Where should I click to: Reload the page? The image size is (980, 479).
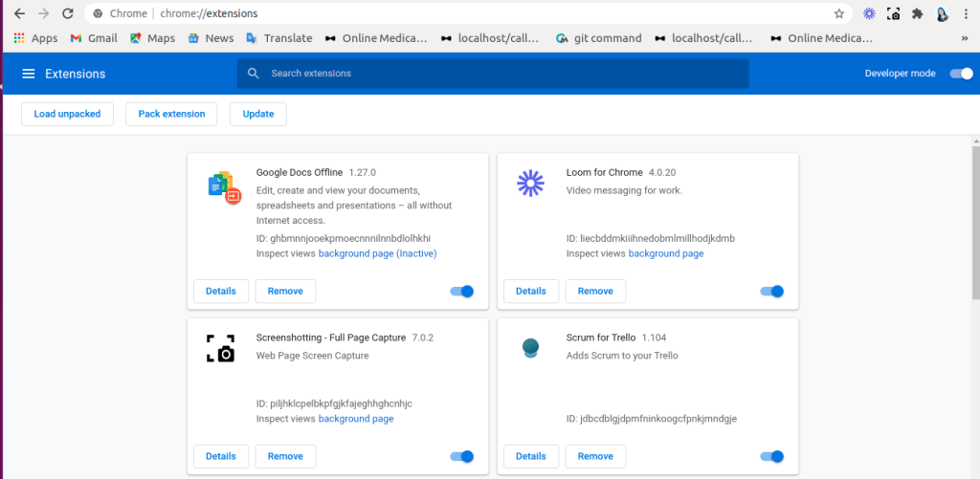click(x=67, y=13)
